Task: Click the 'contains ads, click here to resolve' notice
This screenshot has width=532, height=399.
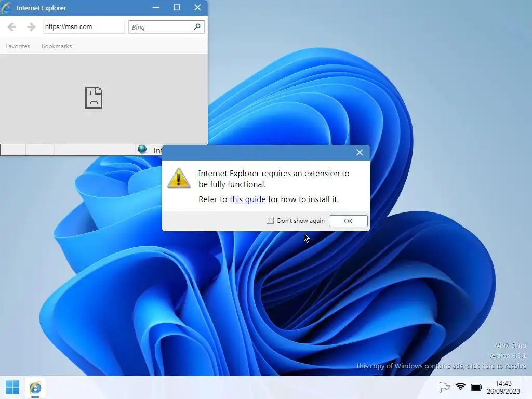Action: (441, 366)
